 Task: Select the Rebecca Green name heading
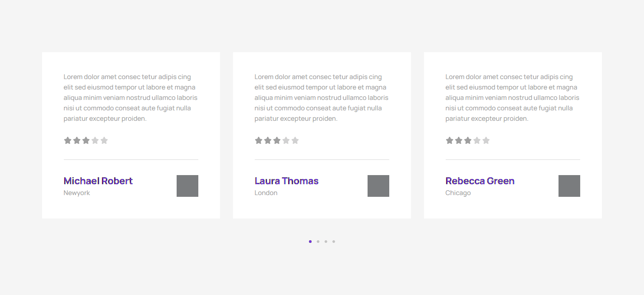click(480, 181)
